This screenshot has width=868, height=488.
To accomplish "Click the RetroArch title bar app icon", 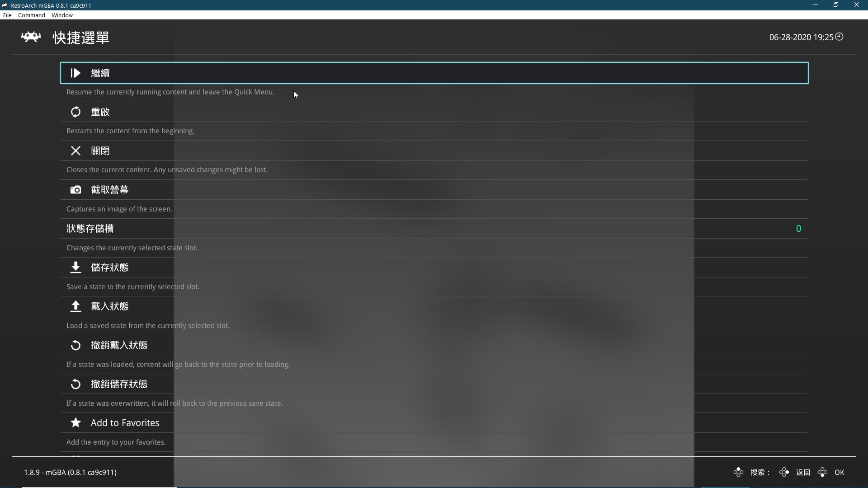I will coord(5,5).
